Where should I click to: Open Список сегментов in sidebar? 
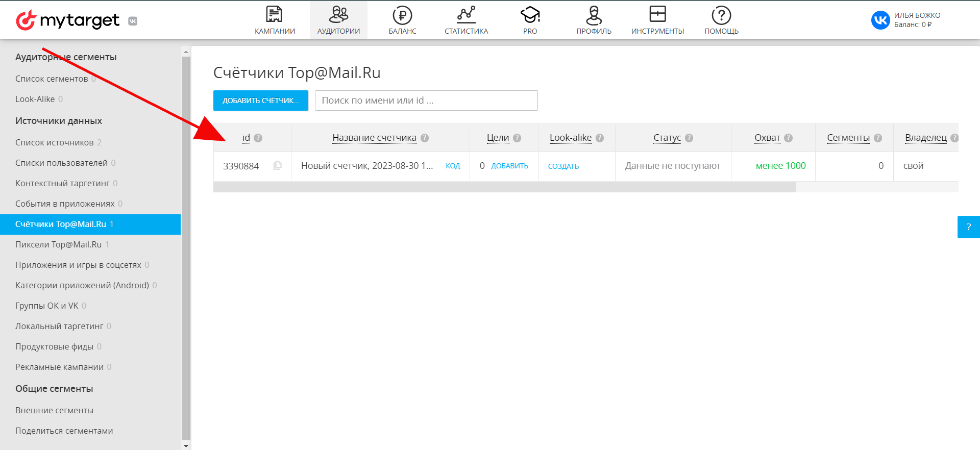point(52,79)
